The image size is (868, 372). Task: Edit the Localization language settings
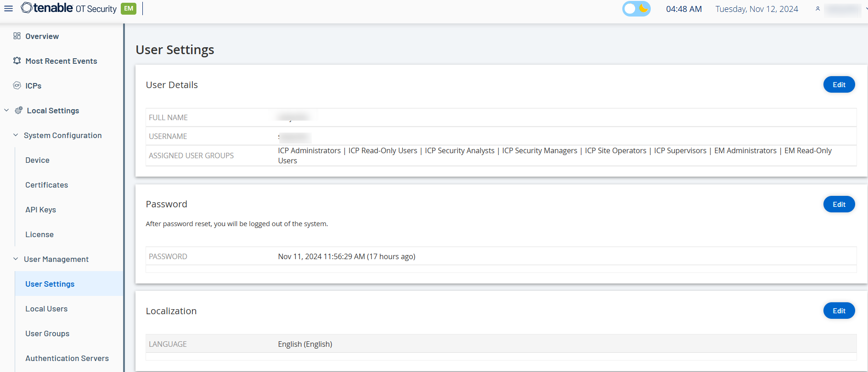839,311
